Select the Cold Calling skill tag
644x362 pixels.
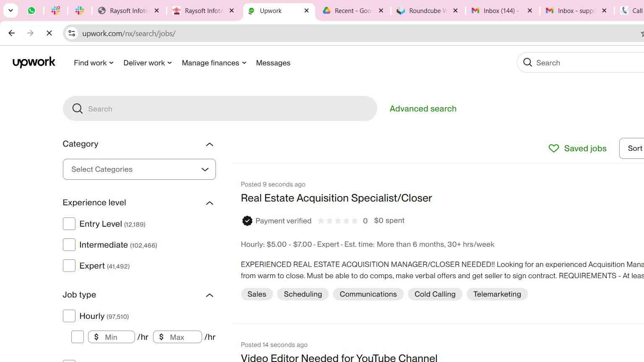pyautogui.click(x=435, y=294)
